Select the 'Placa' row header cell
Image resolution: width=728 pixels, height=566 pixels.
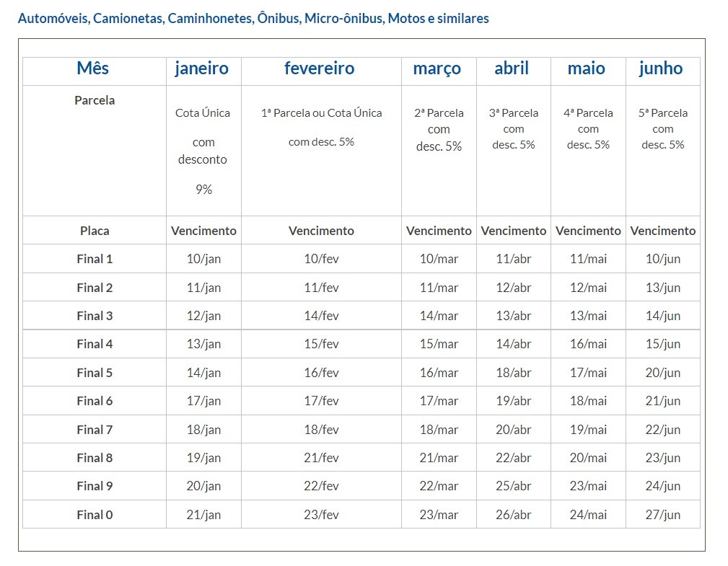[x=95, y=231]
